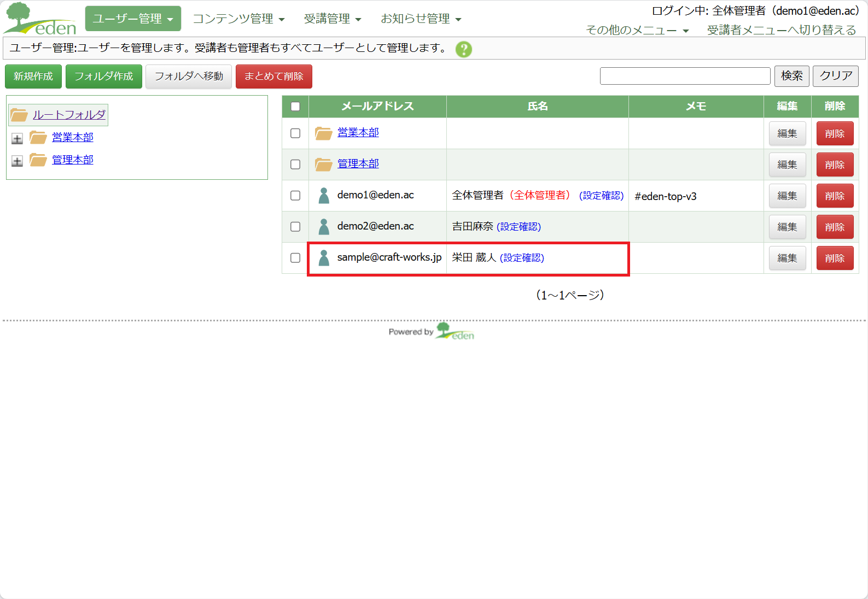Viewport: 868px width, 599px height.
Task: Toggle the select-all checkbox in table header
Action: point(295,106)
